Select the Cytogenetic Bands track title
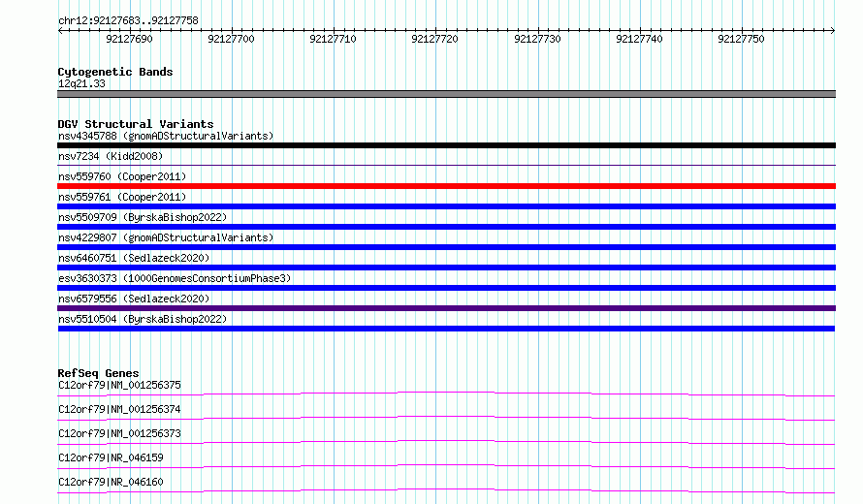The image size is (863, 504). (115, 72)
